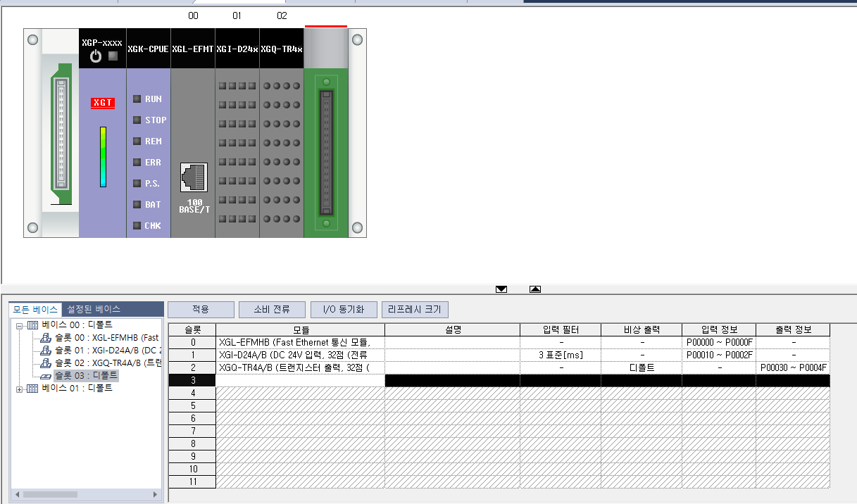Click the up arrow pane splitter button

pyautogui.click(x=535, y=289)
